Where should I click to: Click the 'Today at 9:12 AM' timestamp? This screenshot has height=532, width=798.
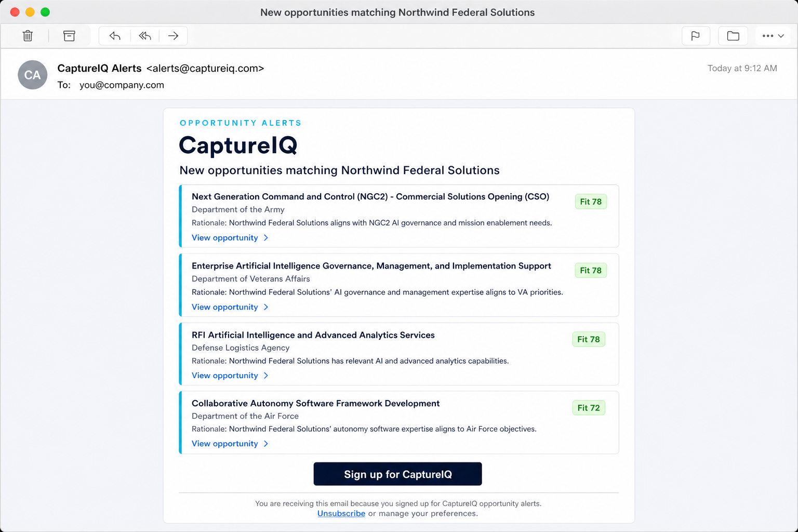(742, 68)
